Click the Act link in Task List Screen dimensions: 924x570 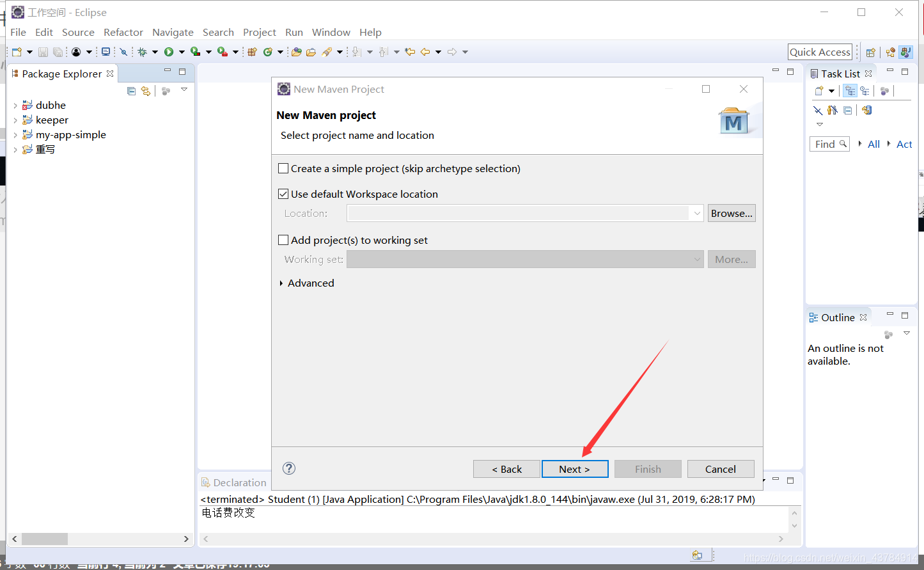point(904,144)
